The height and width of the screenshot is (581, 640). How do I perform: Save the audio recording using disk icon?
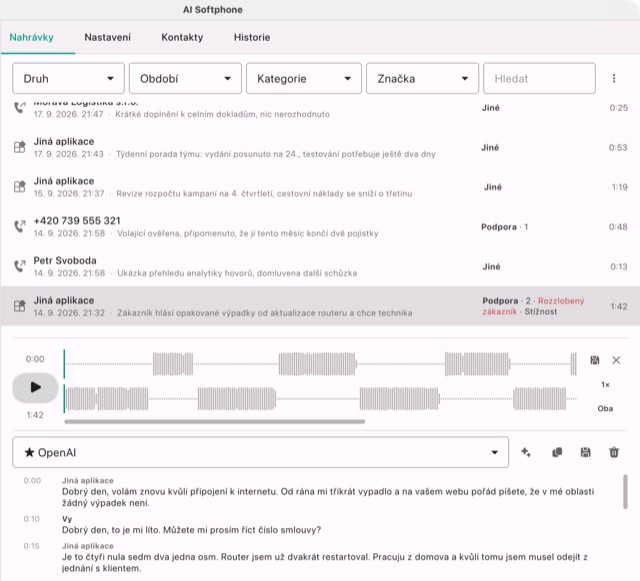(595, 360)
